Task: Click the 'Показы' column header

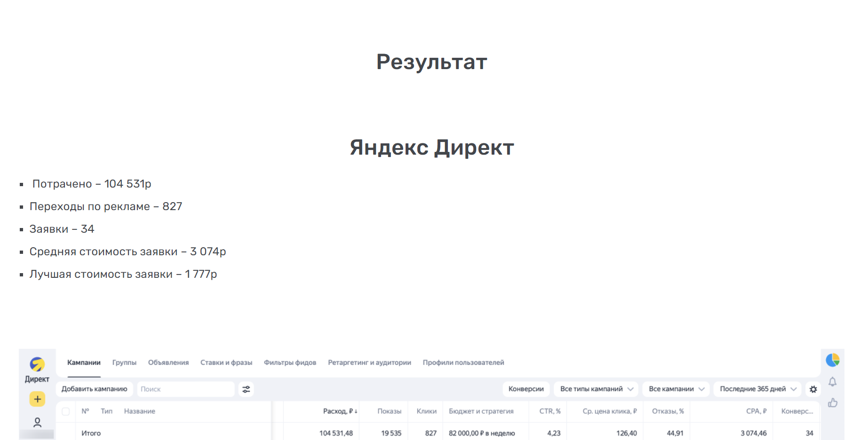Action: click(x=389, y=411)
